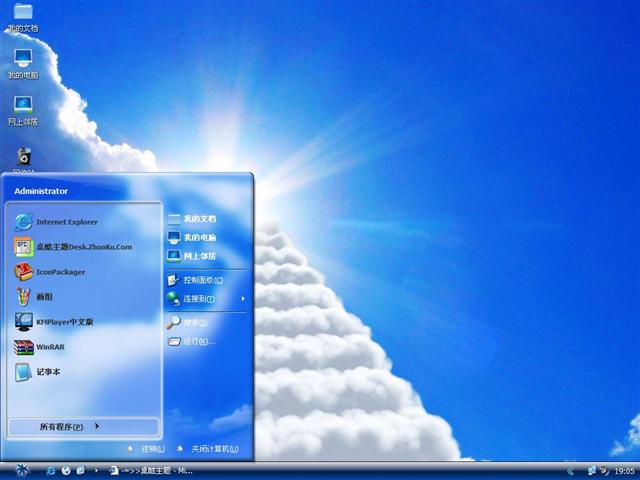
Task: Expand 所有程序(P) all programs list
Action: [x=83, y=427]
